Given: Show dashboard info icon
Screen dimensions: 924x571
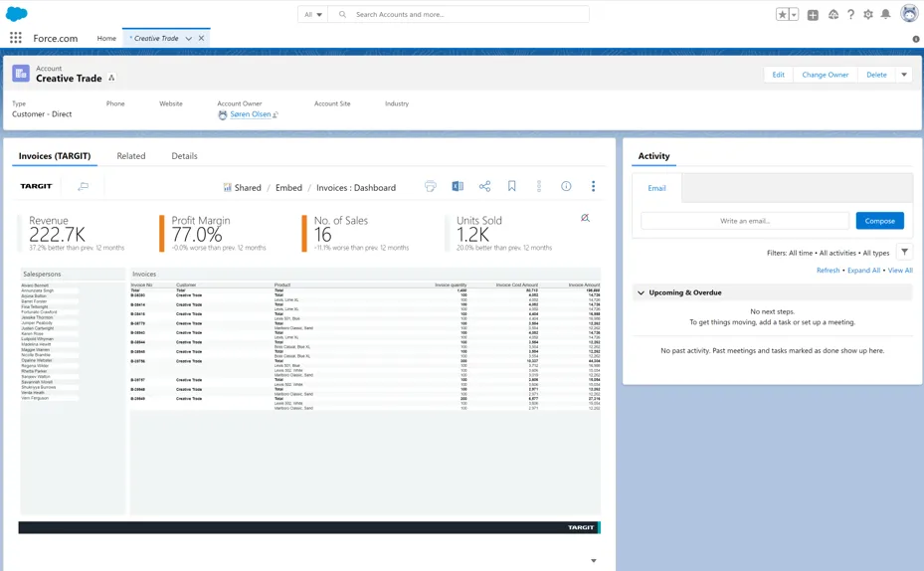Looking at the screenshot, I should 566,186.
